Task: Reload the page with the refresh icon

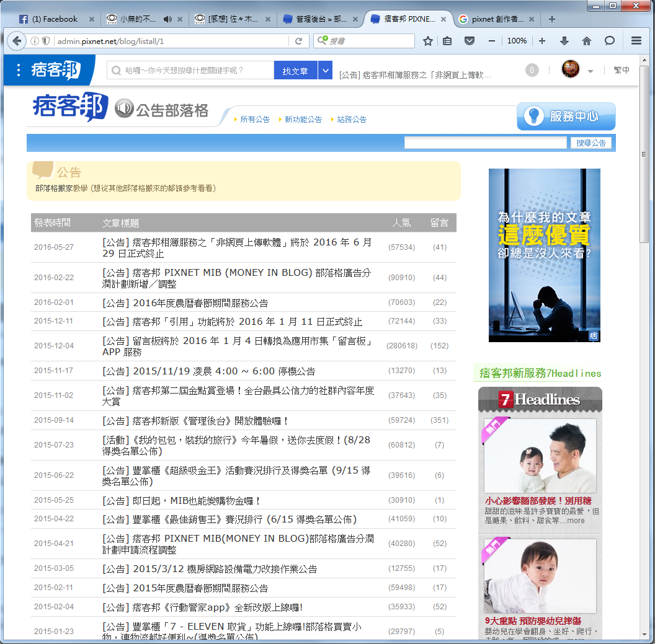Action: [x=299, y=41]
